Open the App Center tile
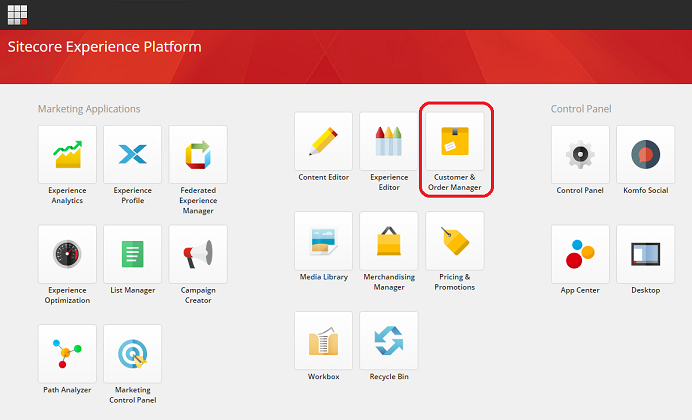The height and width of the screenshot is (420, 692). [x=580, y=254]
